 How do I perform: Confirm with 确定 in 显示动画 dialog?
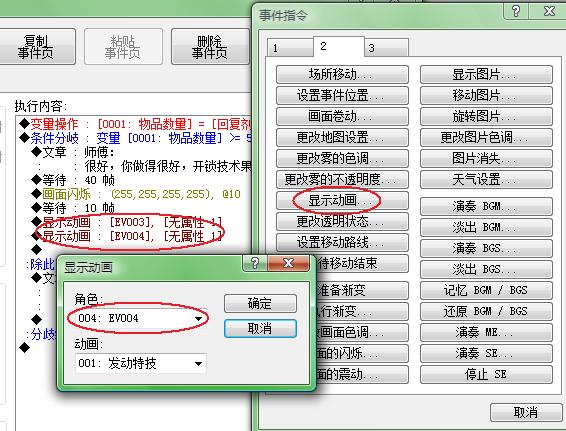pyautogui.click(x=260, y=303)
